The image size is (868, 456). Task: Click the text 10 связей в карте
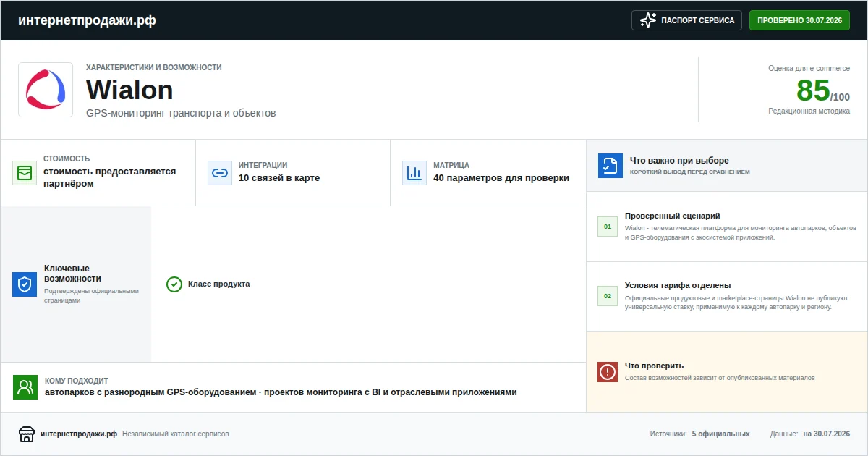click(x=279, y=178)
